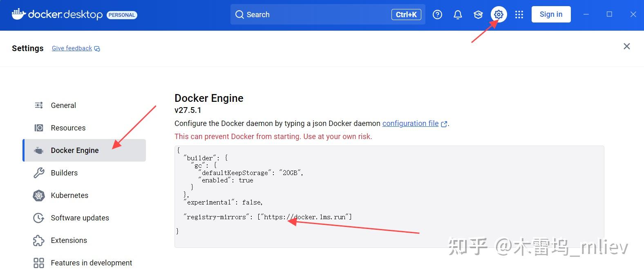
Task: Click the General sliders icon
Action: tap(39, 106)
